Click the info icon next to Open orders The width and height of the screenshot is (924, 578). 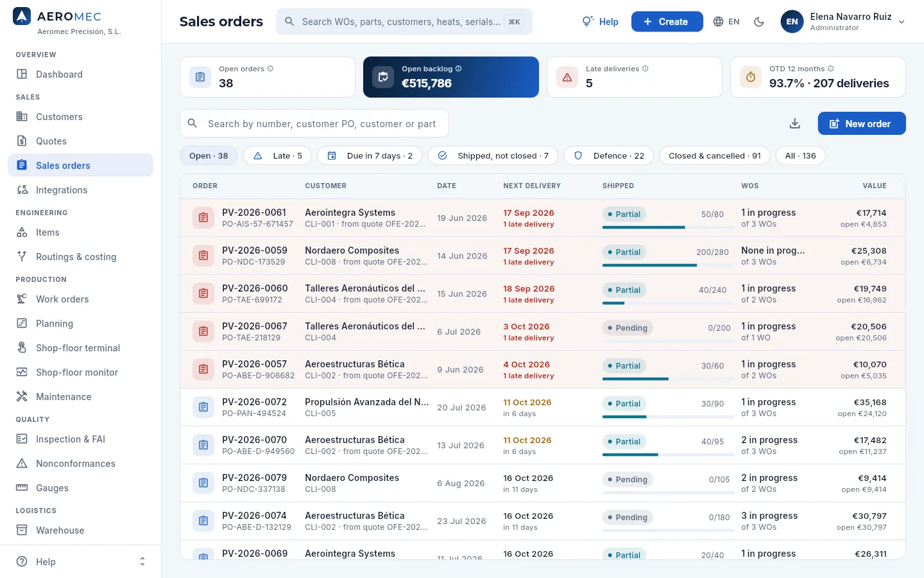pyautogui.click(x=270, y=69)
